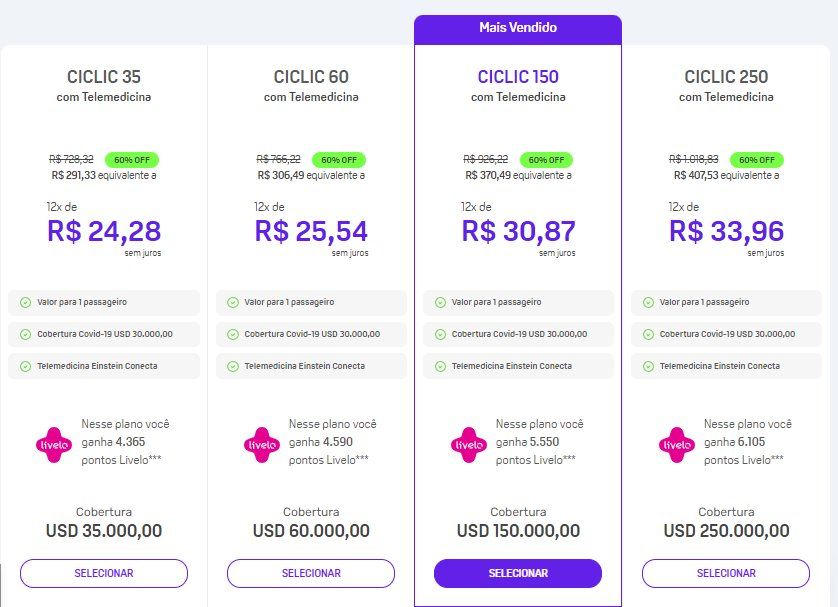Click Telemedicina Einstein Conecta row in CICLIC 250
This screenshot has height=607, width=838.
pyautogui.click(x=726, y=366)
